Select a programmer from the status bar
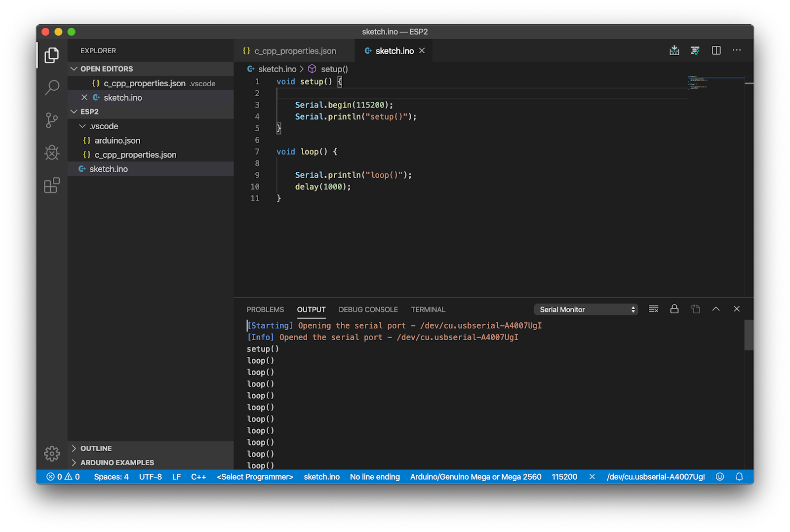The image size is (790, 532). click(x=254, y=477)
